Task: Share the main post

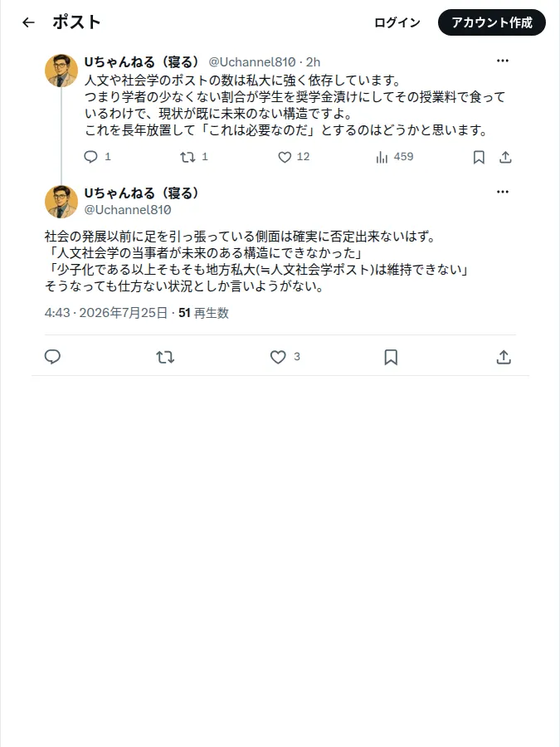Action: 504,357
